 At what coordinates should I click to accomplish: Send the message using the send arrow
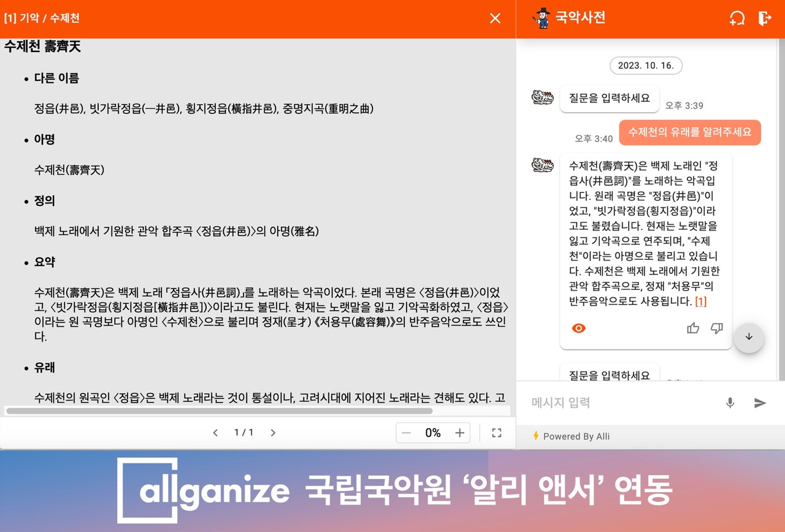760,403
